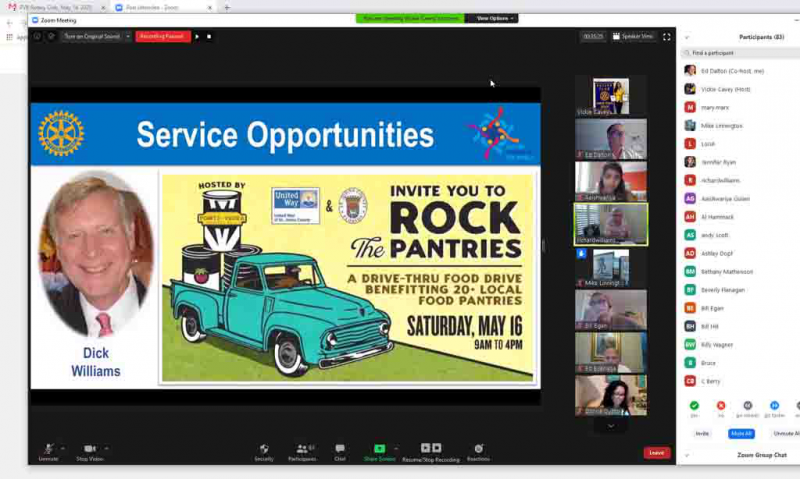Click the red 'no' X reaction
Image resolution: width=800 pixels, height=479 pixels.
(721, 406)
